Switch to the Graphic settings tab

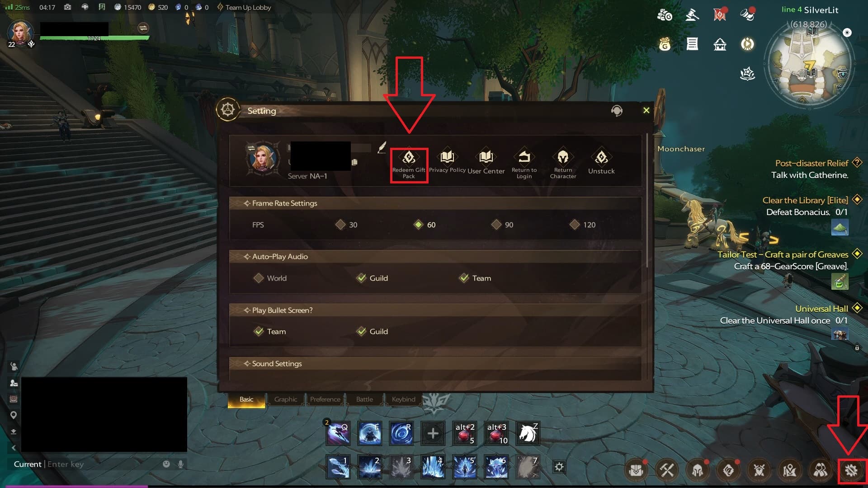tap(285, 399)
